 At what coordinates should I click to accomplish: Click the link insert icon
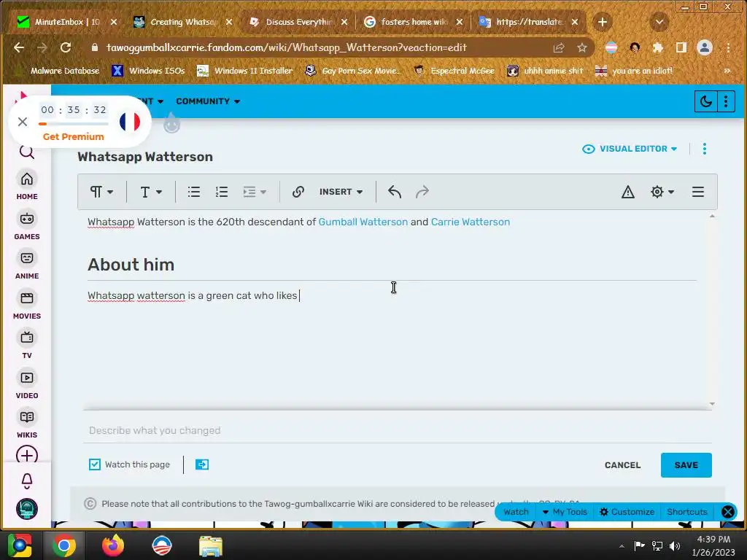pyautogui.click(x=298, y=192)
